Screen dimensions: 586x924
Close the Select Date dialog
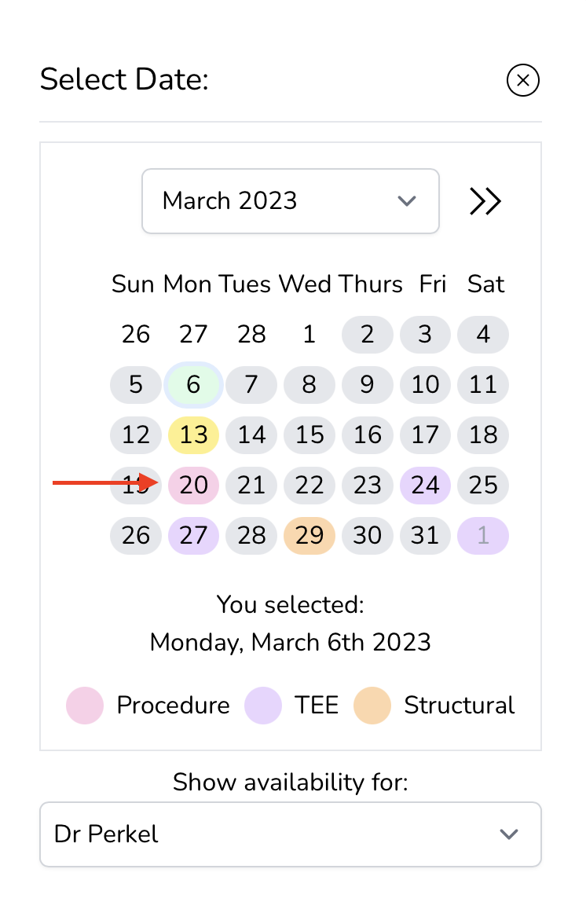523,80
